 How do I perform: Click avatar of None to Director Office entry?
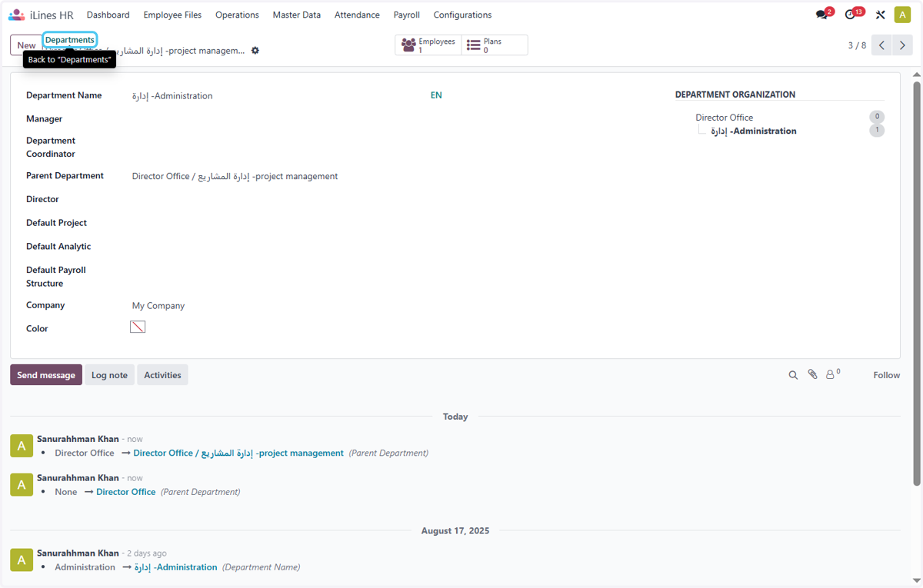[x=22, y=484]
